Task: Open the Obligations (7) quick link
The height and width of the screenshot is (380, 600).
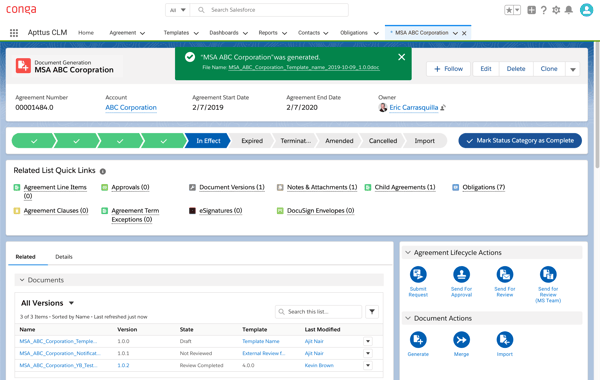Action: [x=484, y=187]
